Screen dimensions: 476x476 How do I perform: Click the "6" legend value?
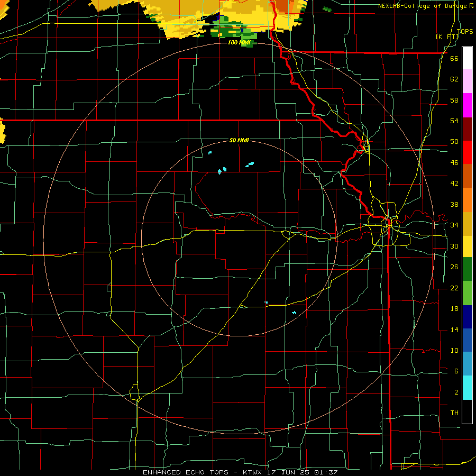pyautogui.click(x=456, y=371)
